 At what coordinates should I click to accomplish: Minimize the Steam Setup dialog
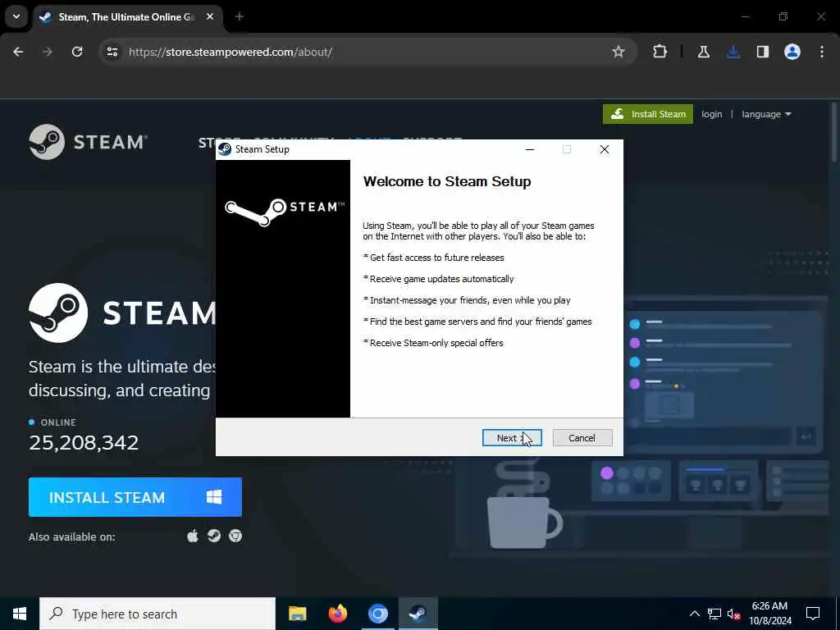click(x=530, y=149)
